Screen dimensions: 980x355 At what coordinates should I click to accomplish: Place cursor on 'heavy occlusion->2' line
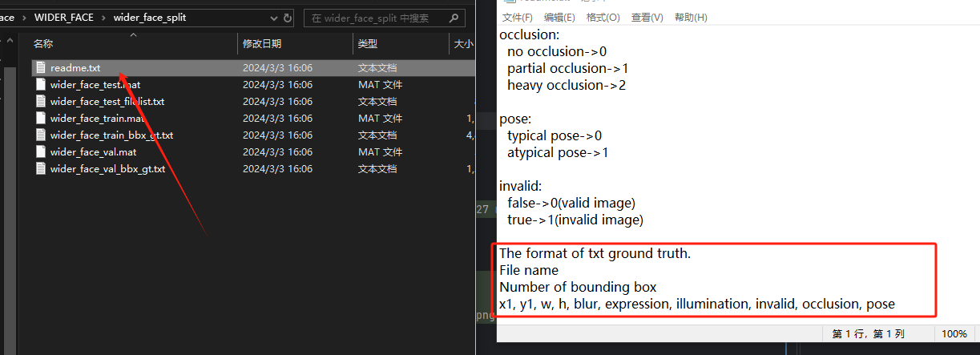click(566, 85)
